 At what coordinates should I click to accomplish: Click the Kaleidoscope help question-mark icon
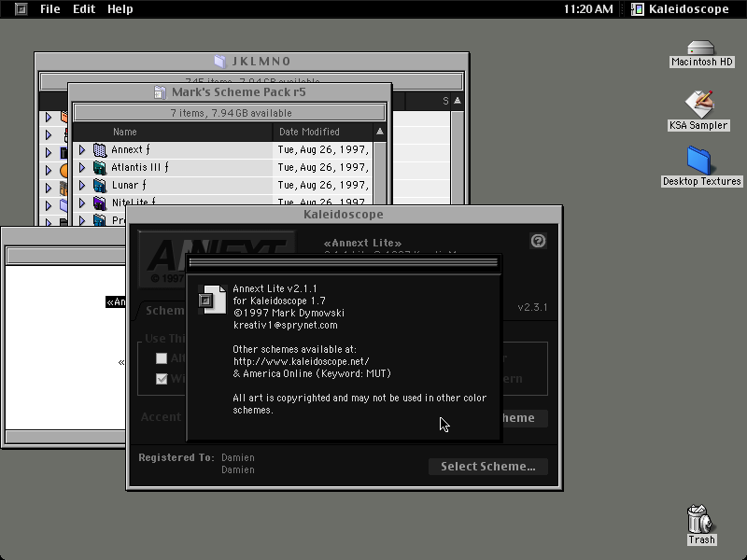(x=538, y=241)
